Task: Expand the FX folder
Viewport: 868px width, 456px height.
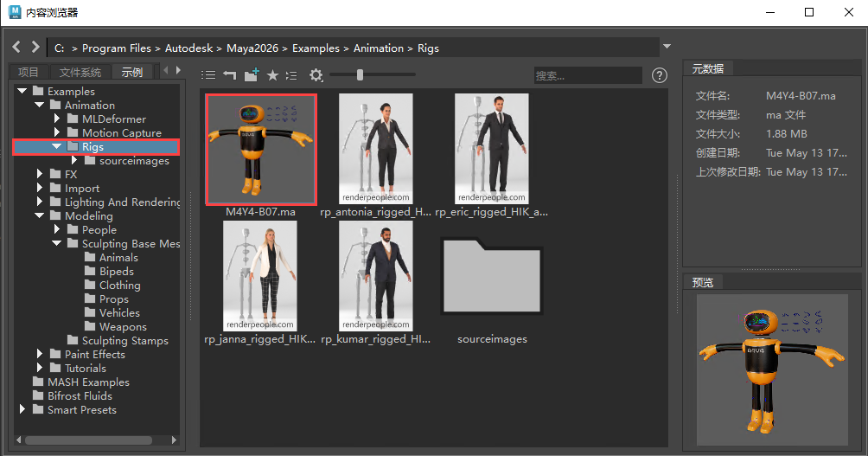Action: click(39, 174)
